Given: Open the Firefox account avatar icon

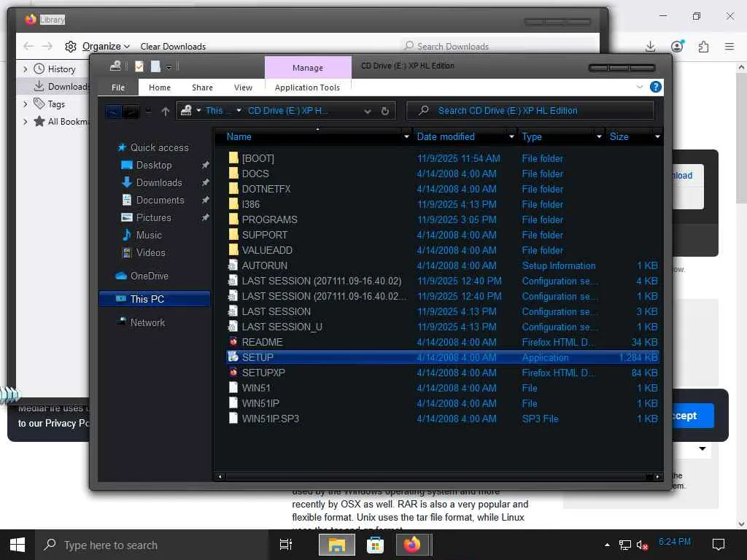Looking at the screenshot, I should 677,46.
